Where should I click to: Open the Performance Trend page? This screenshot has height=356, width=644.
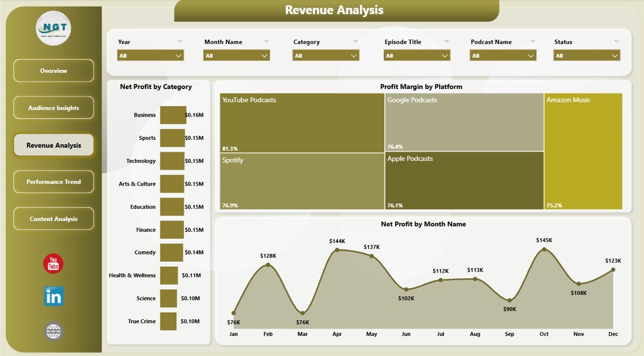[53, 182]
